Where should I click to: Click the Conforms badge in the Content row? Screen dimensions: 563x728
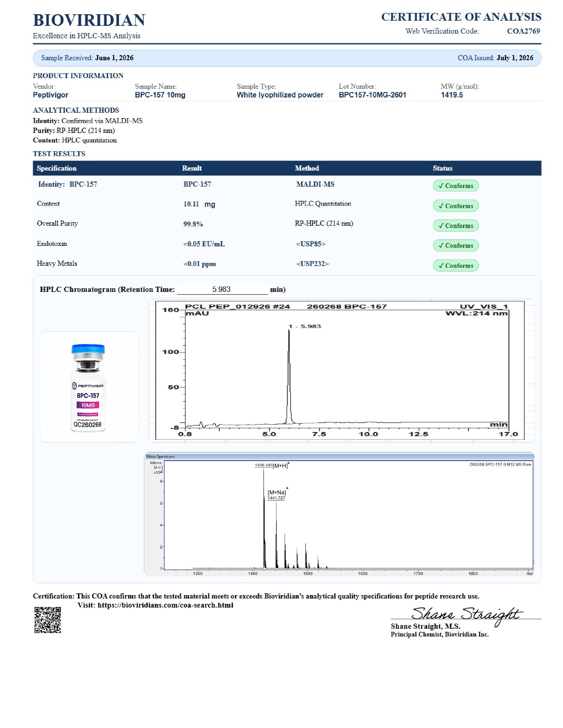tap(456, 206)
